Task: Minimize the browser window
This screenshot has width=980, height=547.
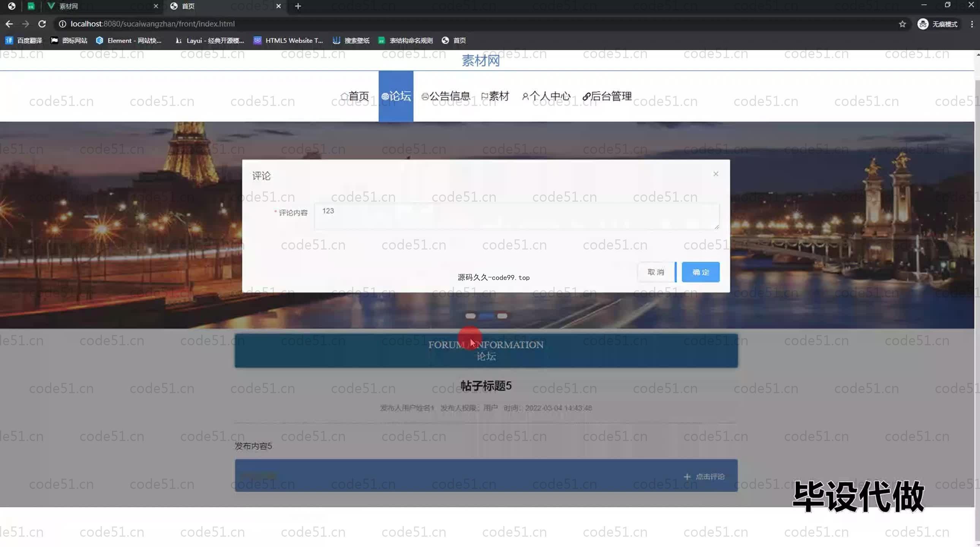Action: [924, 5]
